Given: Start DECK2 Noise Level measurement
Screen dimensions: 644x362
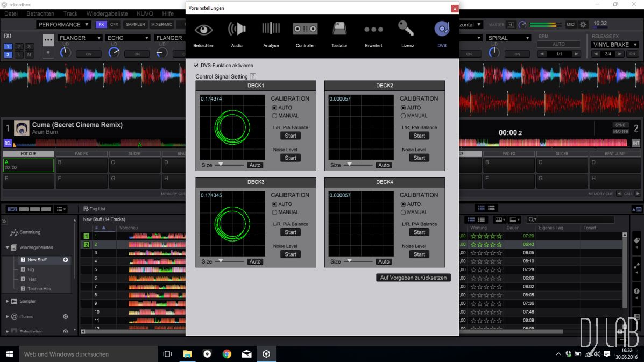Looking at the screenshot, I should coord(419,158).
